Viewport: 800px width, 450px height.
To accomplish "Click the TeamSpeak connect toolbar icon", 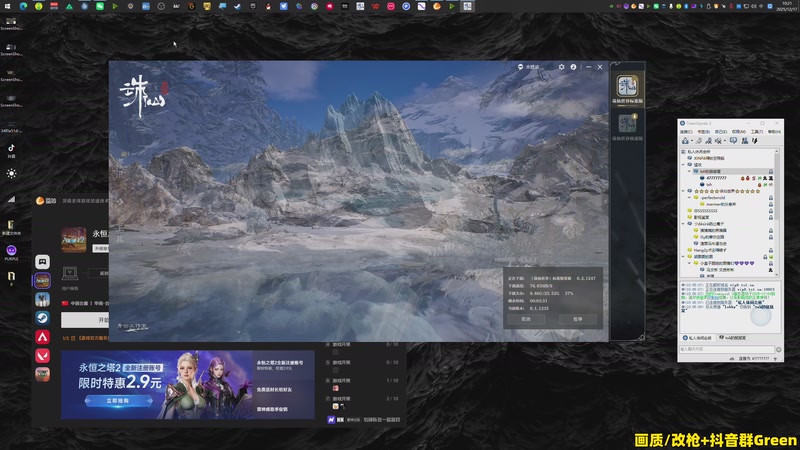I will click(685, 141).
